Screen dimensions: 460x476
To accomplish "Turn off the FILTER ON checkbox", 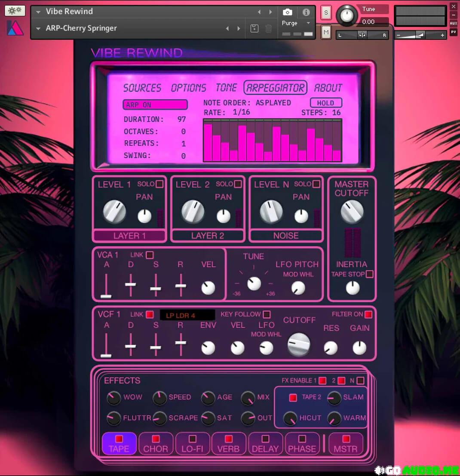I will 368,314.
